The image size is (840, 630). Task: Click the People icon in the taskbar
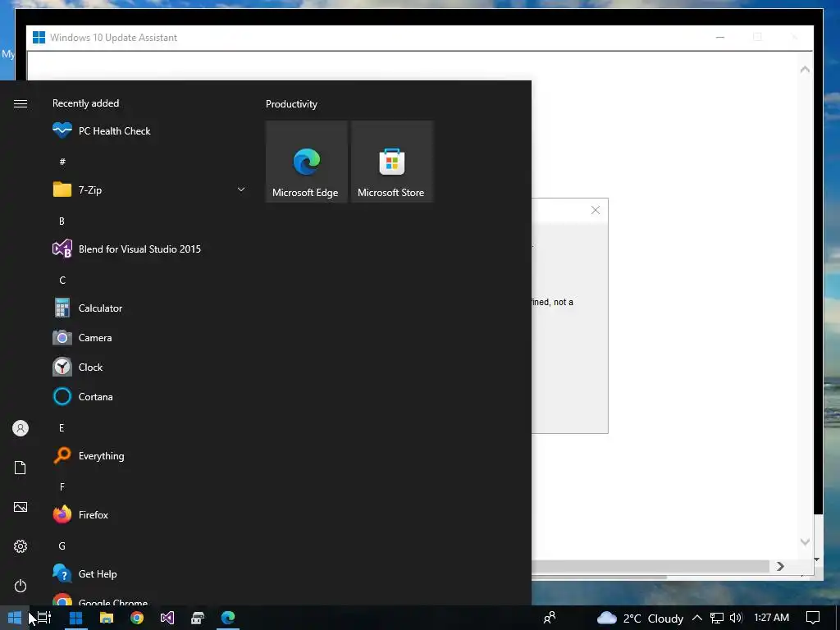(x=550, y=618)
